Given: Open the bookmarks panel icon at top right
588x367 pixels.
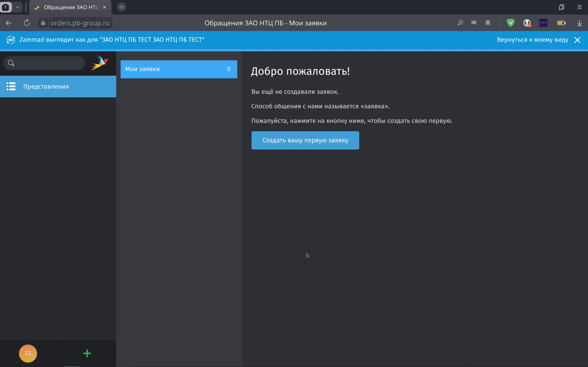Looking at the screenshot, I should point(561,7).
